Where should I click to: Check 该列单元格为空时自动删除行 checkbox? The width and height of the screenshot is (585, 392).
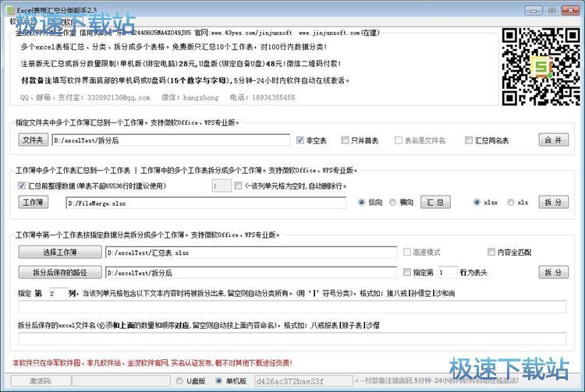[238, 185]
